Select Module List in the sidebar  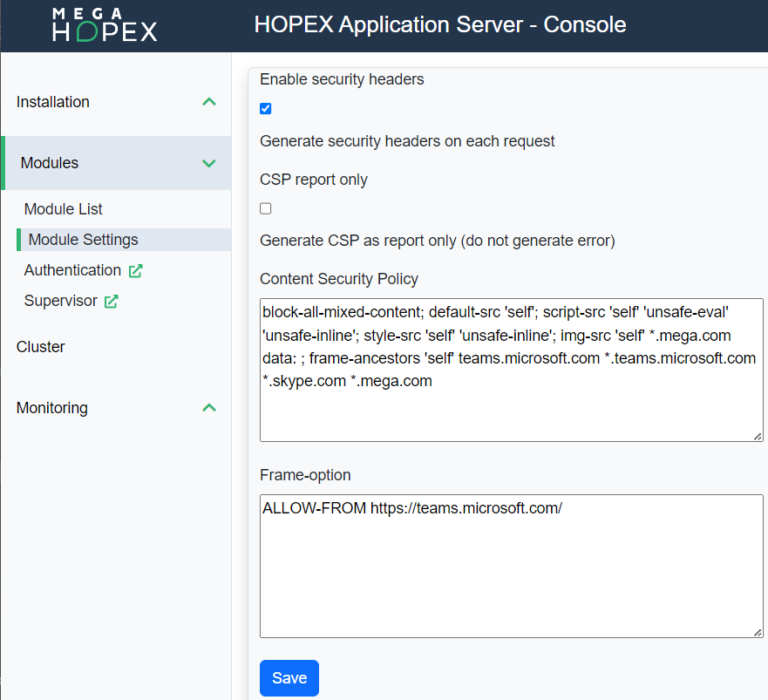tap(61, 209)
